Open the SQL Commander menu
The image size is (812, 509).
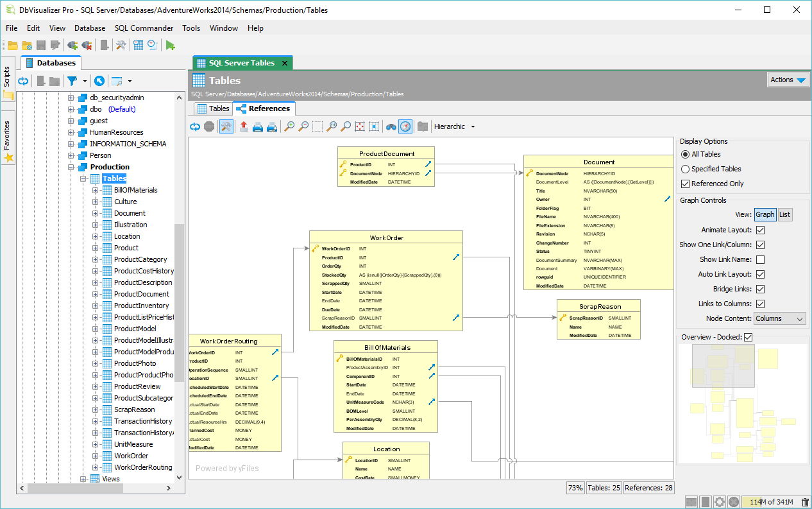tap(144, 28)
